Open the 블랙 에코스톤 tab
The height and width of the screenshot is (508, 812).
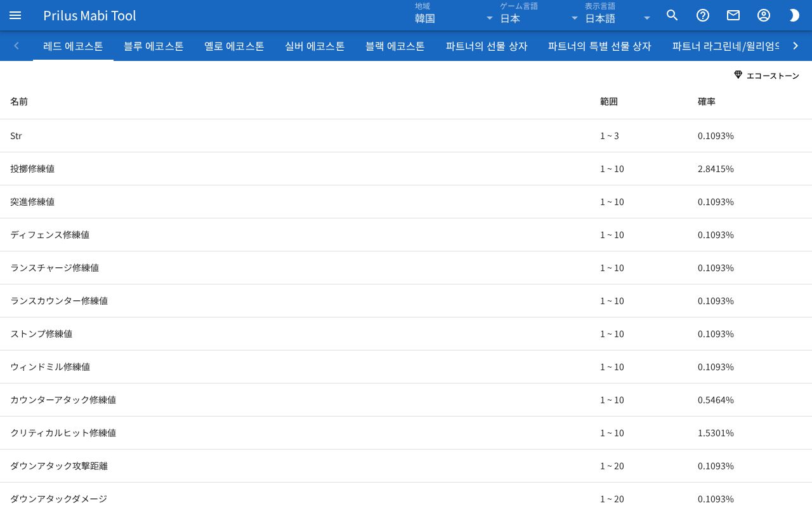(395, 46)
